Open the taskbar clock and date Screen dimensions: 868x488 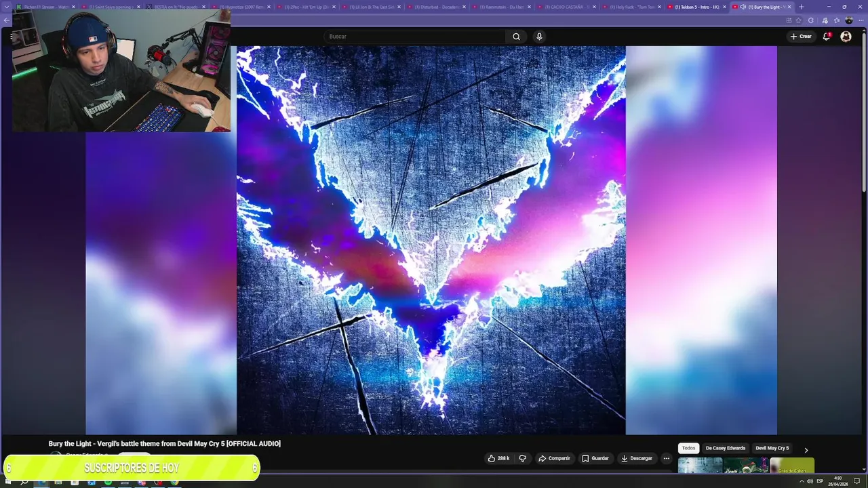tap(838, 481)
